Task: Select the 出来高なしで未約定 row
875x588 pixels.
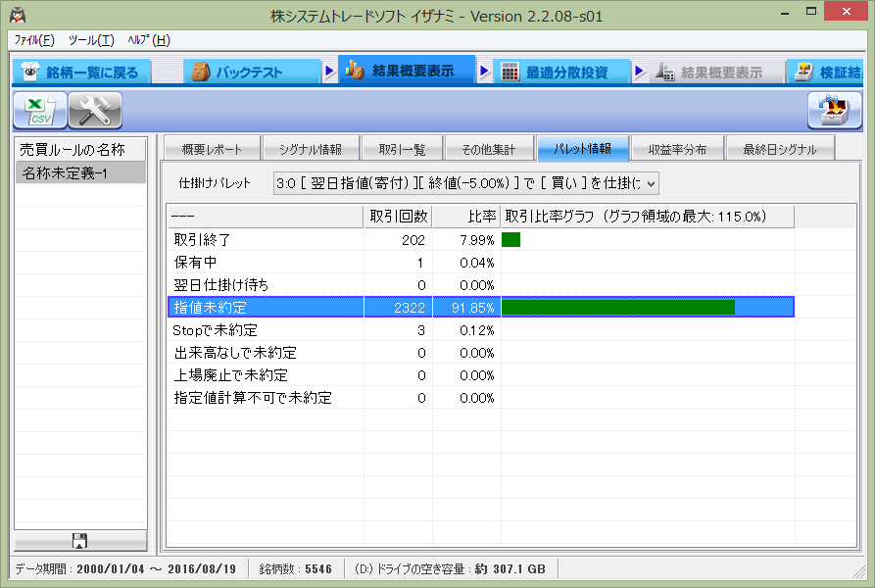Action: [x=481, y=353]
